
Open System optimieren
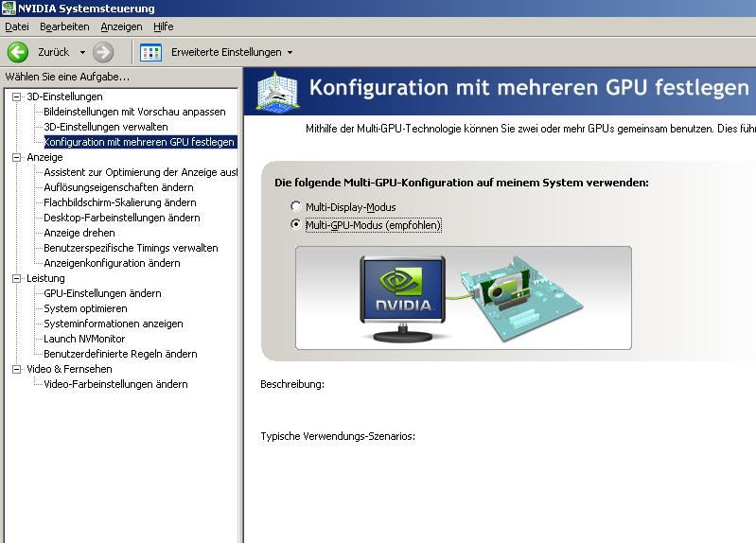coord(86,308)
